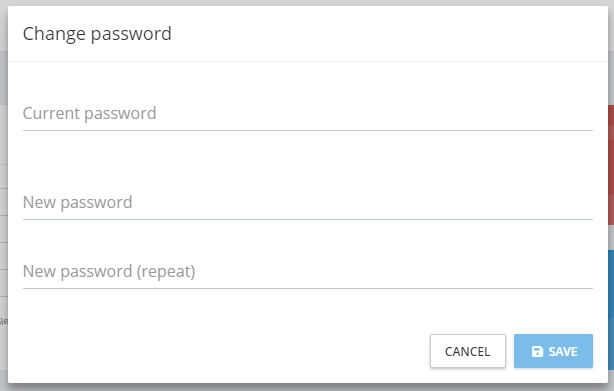614x391 pixels.
Task: Click the New password placeholder label
Action: 78,202
